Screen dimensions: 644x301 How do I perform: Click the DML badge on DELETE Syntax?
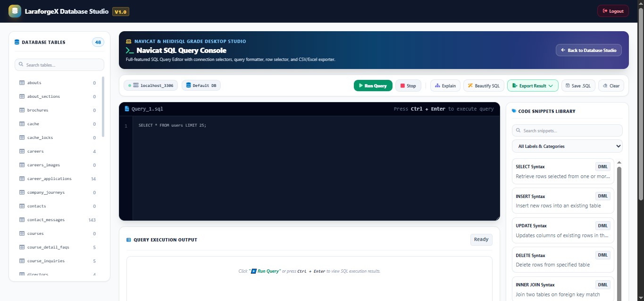pos(603,255)
